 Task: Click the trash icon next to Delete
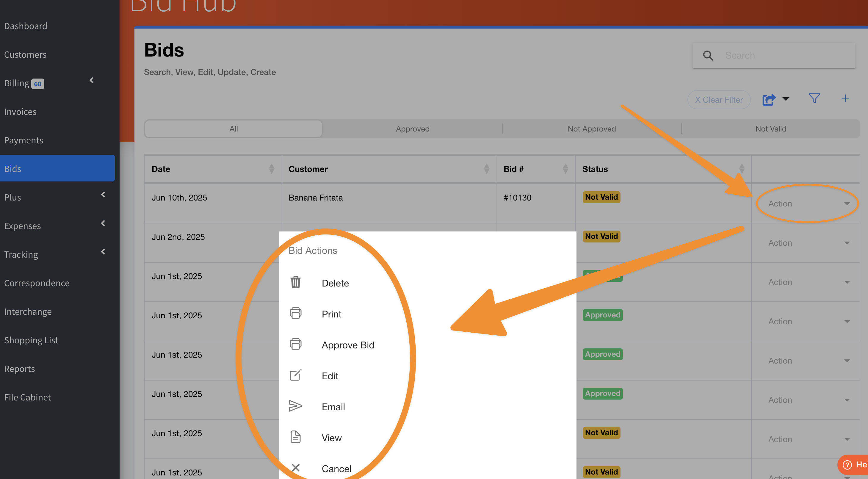[295, 282]
